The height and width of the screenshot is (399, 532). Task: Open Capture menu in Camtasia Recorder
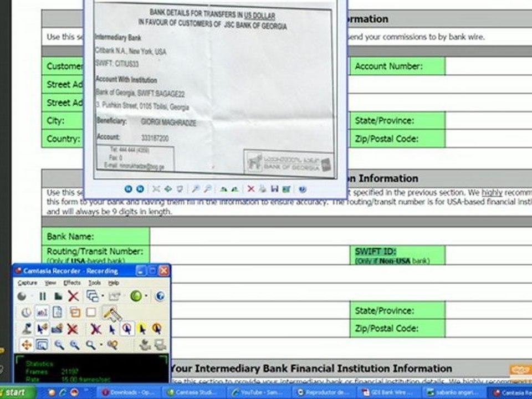click(27, 283)
